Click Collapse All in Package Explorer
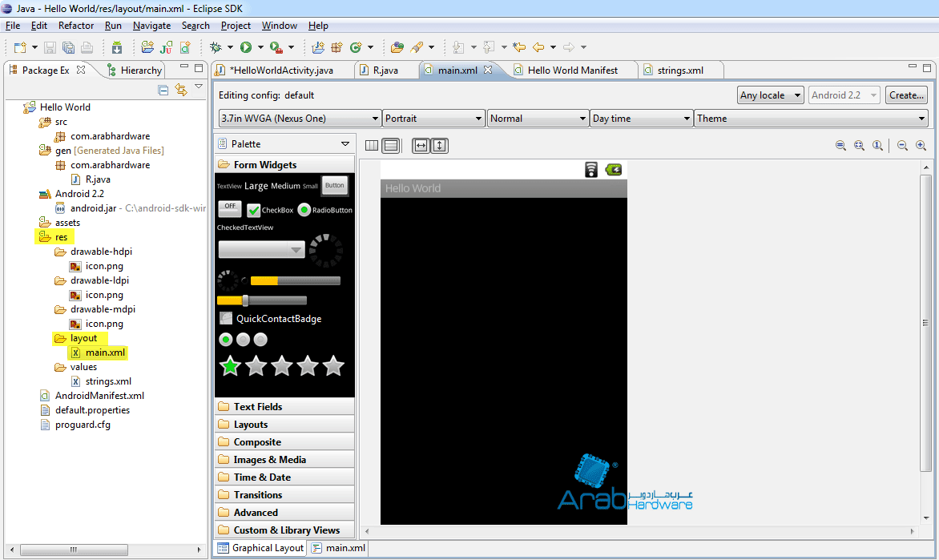 (163, 90)
